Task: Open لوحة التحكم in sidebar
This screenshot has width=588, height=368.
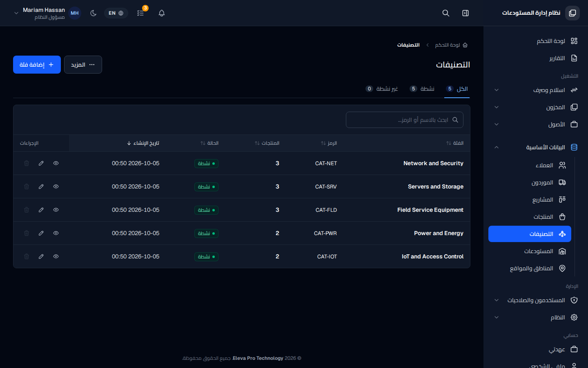Action: [x=536, y=41]
